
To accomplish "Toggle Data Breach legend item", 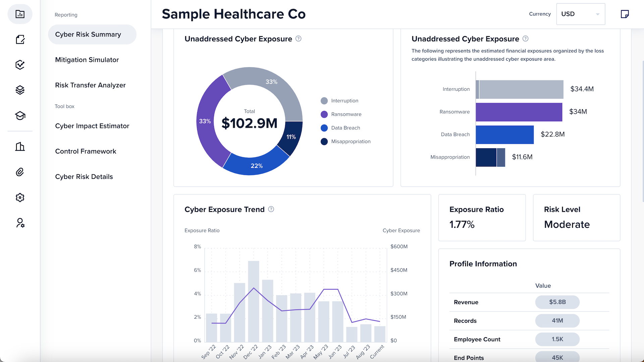I will click(340, 128).
